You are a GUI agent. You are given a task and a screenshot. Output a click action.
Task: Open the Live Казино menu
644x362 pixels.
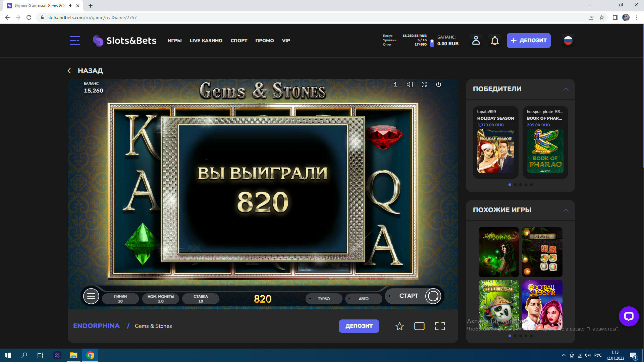[x=206, y=41]
